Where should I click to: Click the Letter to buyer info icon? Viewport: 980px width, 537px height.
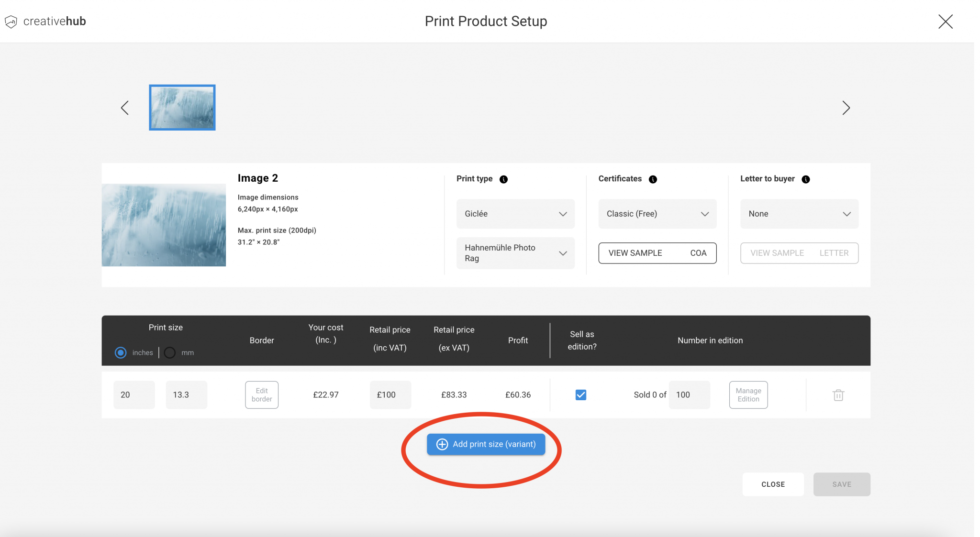806,179
